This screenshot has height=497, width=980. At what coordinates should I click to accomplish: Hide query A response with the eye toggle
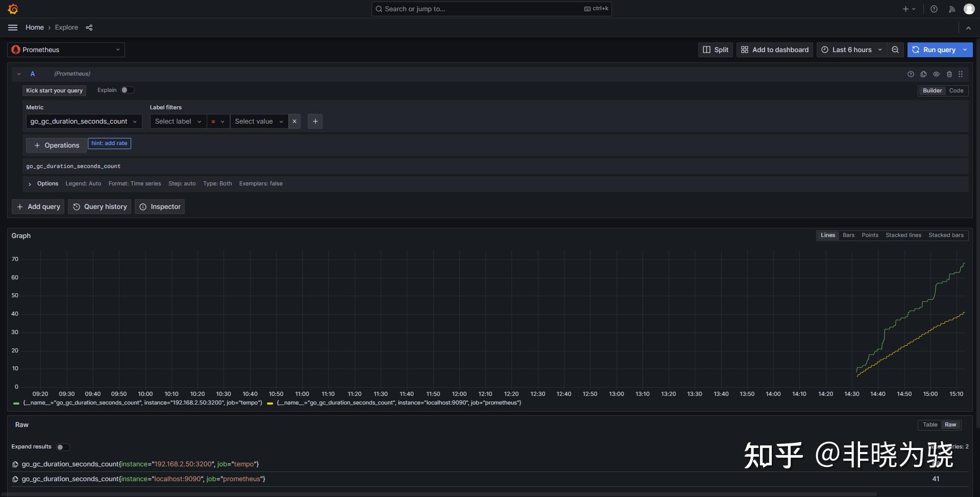937,74
